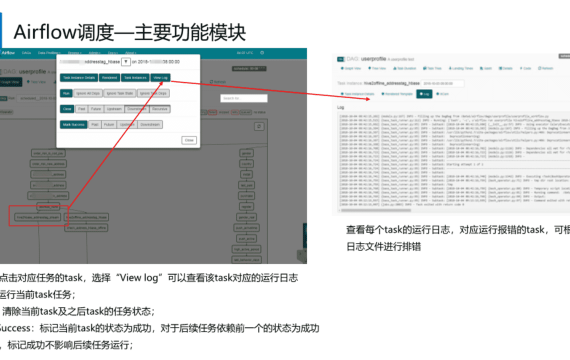The height and width of the screenshot is (360, 570).
Task: Select the hive2offline_addresstag_hbase graph node
Action: (x=86, y=217)
